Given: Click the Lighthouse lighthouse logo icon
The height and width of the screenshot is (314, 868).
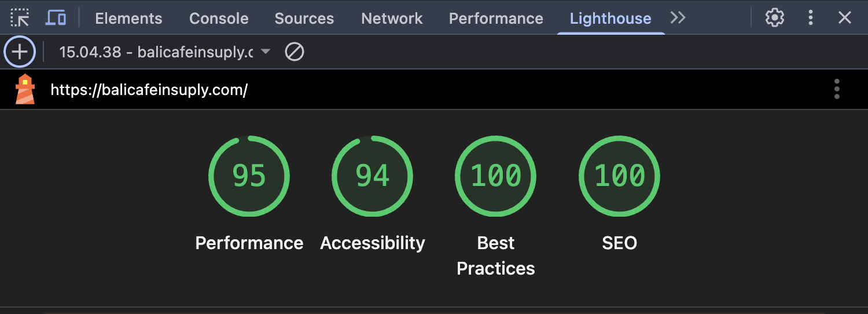Looking at the screenshot, I should point(25,90).
